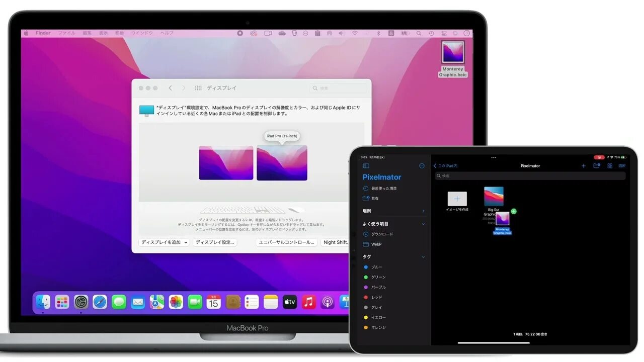Click show all preferences grid icon

tap(198, 88)
